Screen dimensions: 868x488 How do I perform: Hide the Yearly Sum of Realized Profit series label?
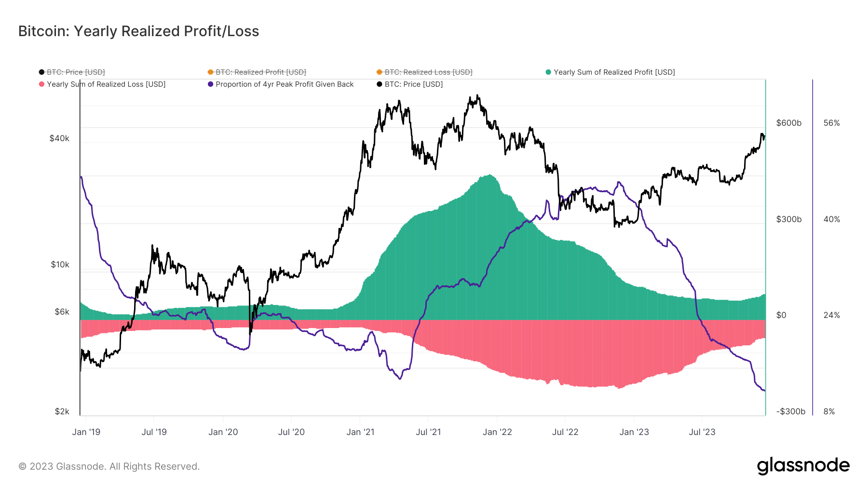(614, 72)
